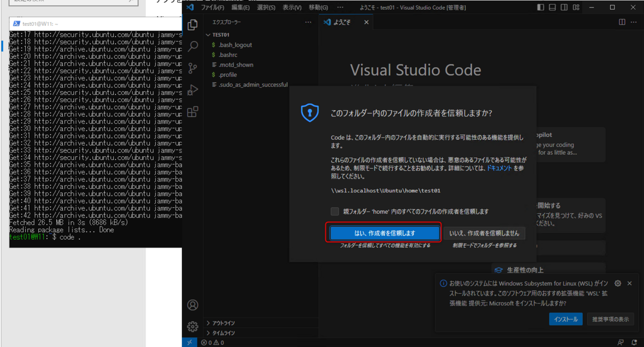Image resolution: width=644 pixels, height=347 pixels.
Task: Open the .bashrc file
Action: [x=229, y=55]
